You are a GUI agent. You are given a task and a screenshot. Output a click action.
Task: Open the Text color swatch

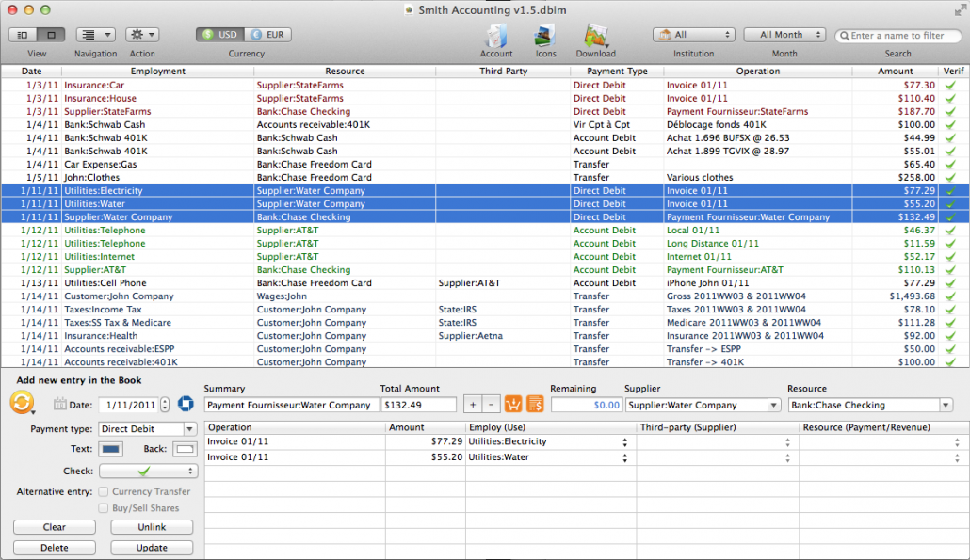(111, 449)
